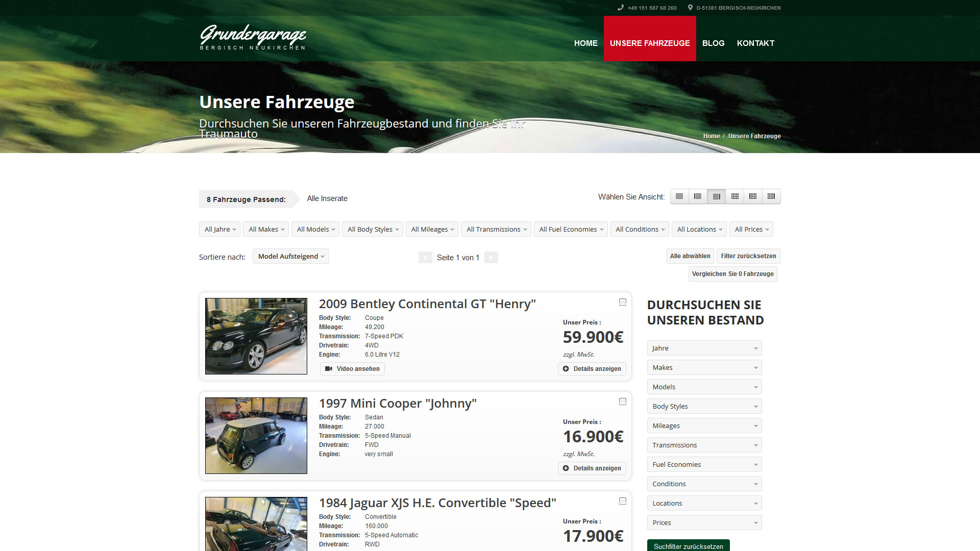Open the All Makes filter dropdown
The height and width of the screenshot is (551, 980).
266,229
